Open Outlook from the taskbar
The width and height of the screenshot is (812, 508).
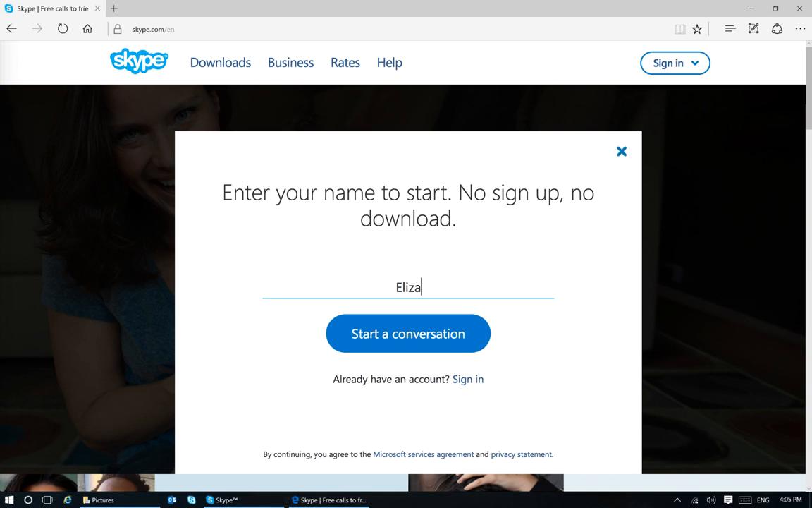172,500
